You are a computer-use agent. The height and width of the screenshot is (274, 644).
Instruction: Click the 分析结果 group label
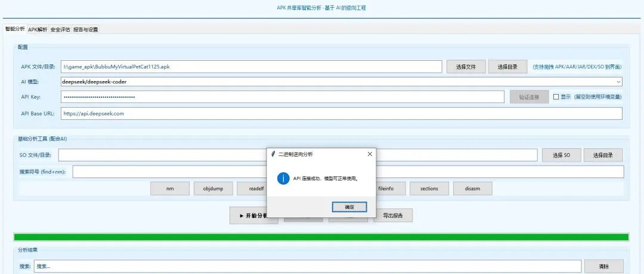pos(28,250)
